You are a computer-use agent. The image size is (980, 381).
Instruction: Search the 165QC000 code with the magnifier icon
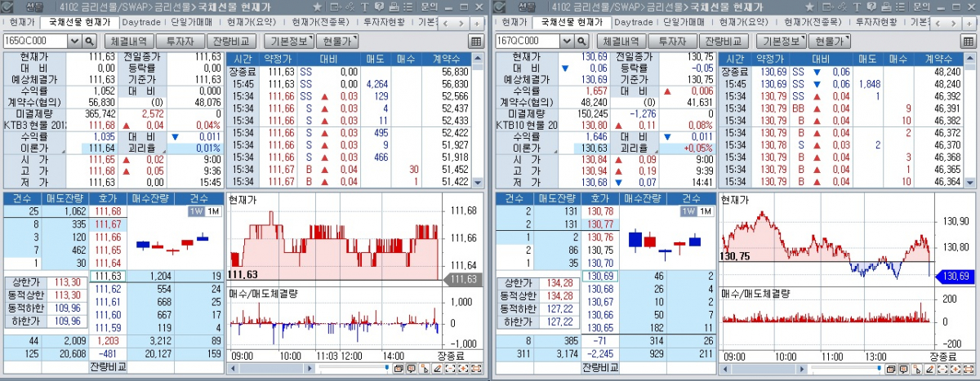(x=89, y=40)
